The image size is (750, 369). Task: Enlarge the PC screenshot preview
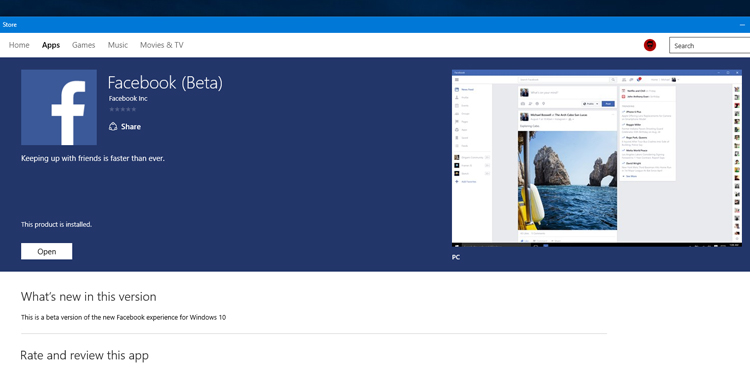597,158
